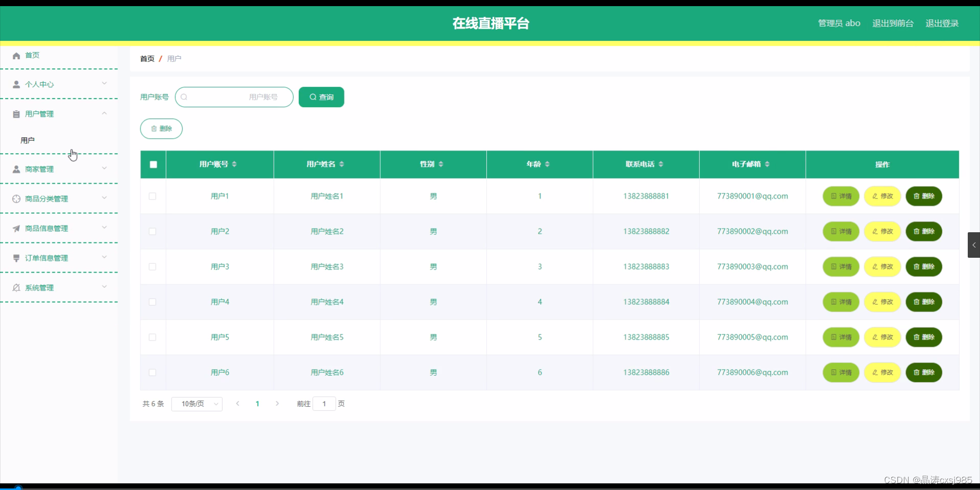Expand 商家管理 chevron
This screenshot has height=490, width=980.
pyautogui.click(x=104, y=168)
